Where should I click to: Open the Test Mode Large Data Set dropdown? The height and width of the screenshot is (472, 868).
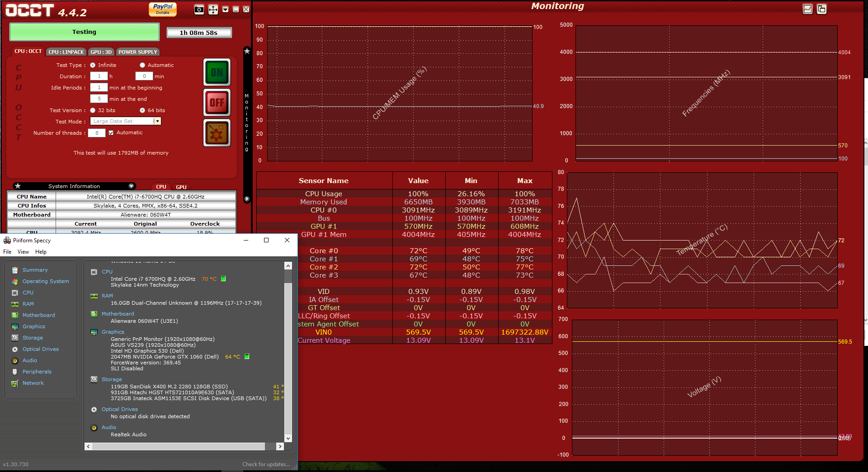(126, 121)
